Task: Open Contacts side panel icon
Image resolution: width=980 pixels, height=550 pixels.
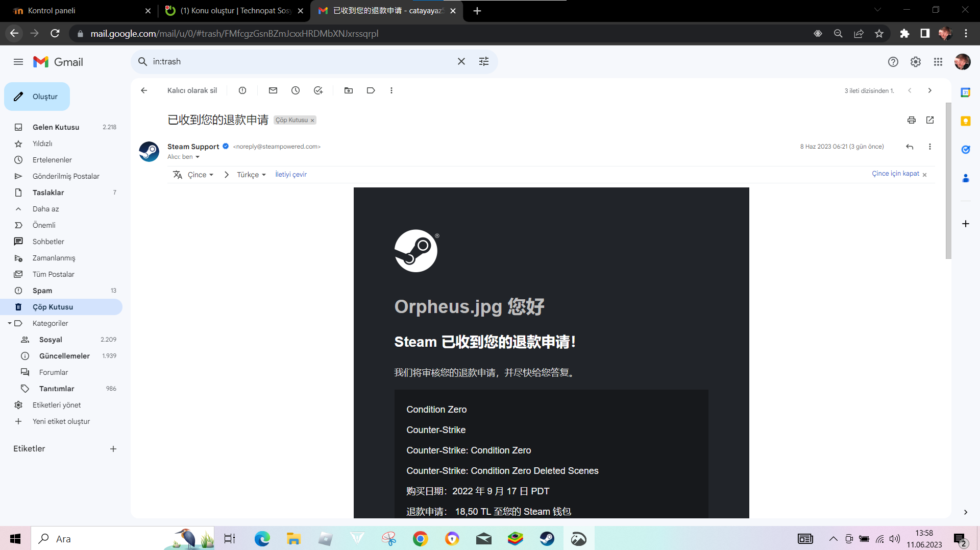Action: (965, 178)
